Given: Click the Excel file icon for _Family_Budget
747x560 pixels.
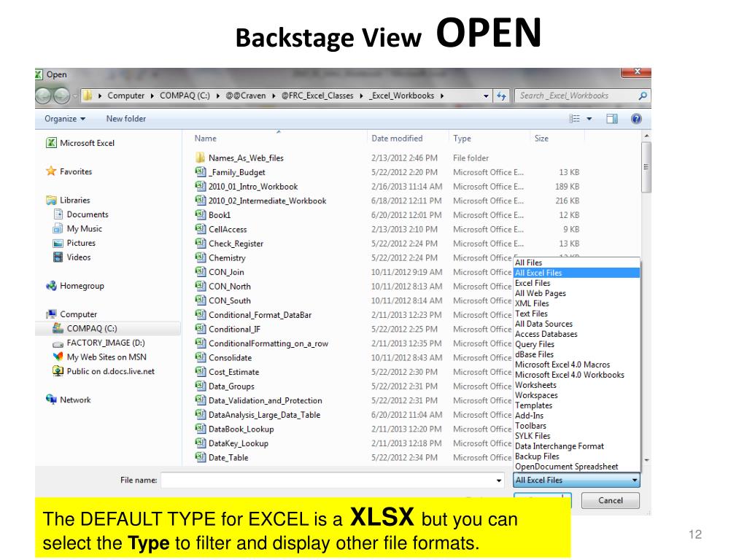Looking at the screenshot, I should [200, 172].
